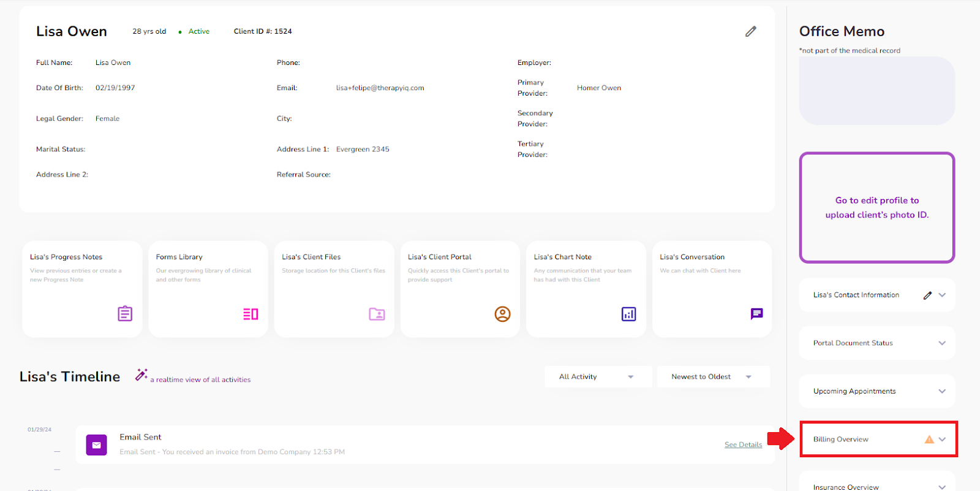Open the All Activity filter dropdown
The width and height of the screenshot is (980, 491).
[598, 377]
